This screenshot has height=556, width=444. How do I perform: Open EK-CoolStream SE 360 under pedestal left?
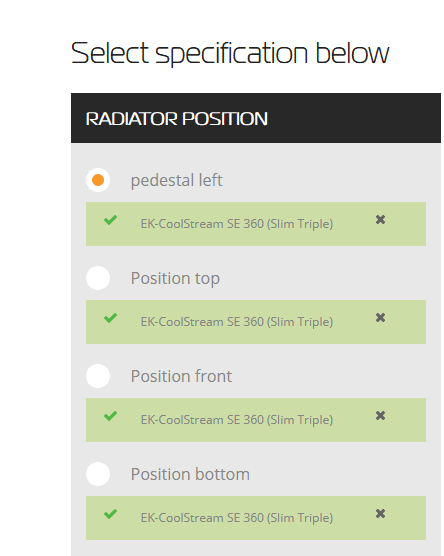(x=237, y=224)
